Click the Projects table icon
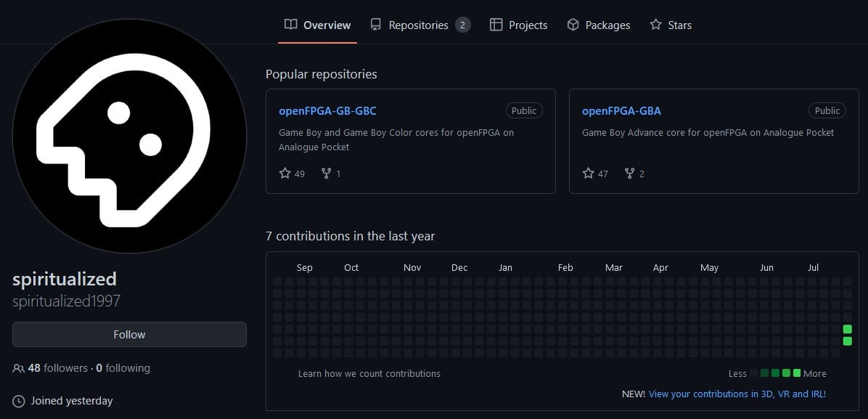 tap(496, 24)
